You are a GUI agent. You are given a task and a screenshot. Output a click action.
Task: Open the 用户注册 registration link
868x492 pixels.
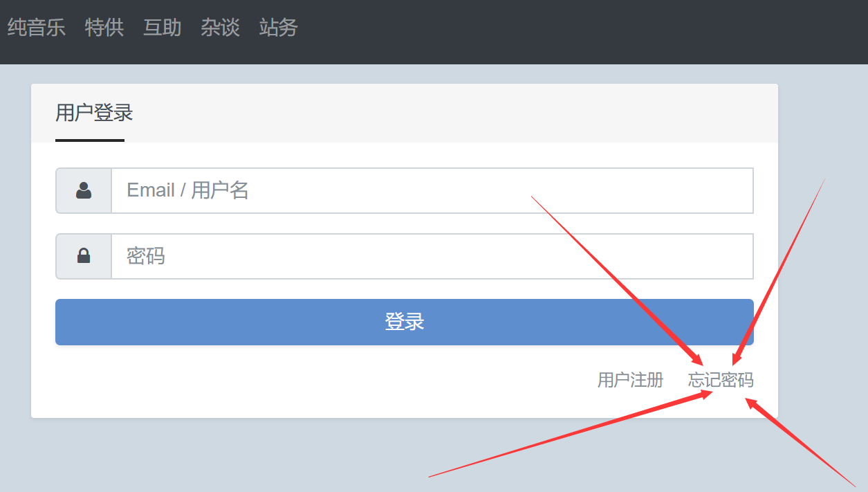coord(630,380)
